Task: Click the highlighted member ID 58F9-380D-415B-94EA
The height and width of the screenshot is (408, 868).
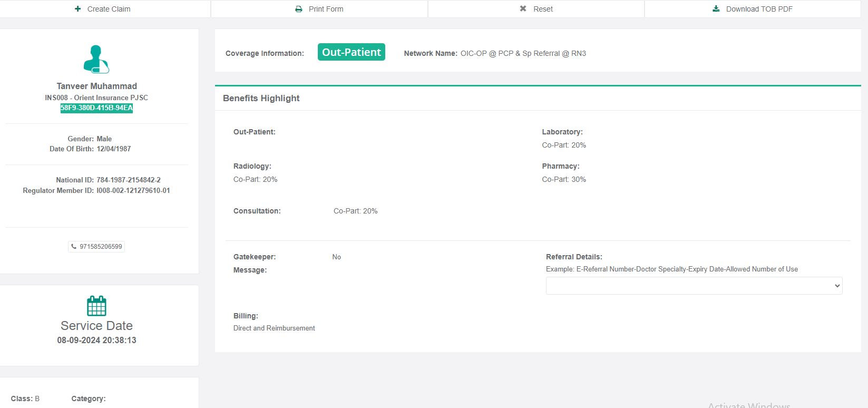Action: point(96,108)
